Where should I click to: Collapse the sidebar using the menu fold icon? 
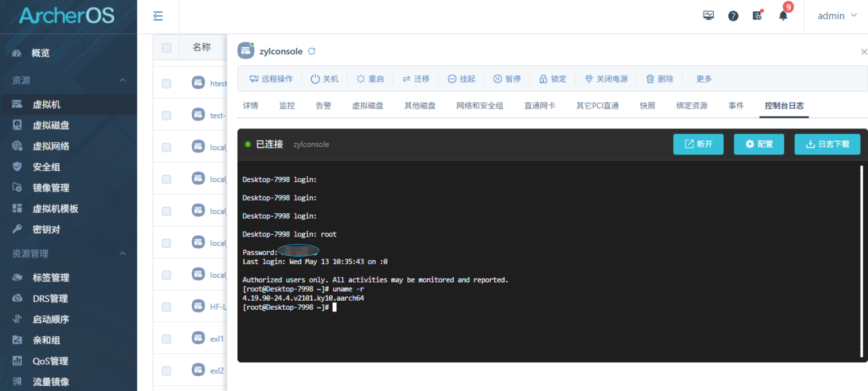point(158,16)
